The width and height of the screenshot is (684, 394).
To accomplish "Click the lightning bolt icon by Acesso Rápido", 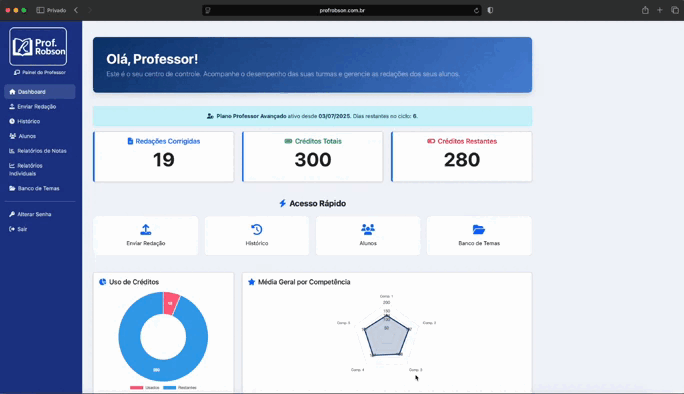I will click(283, 204).
